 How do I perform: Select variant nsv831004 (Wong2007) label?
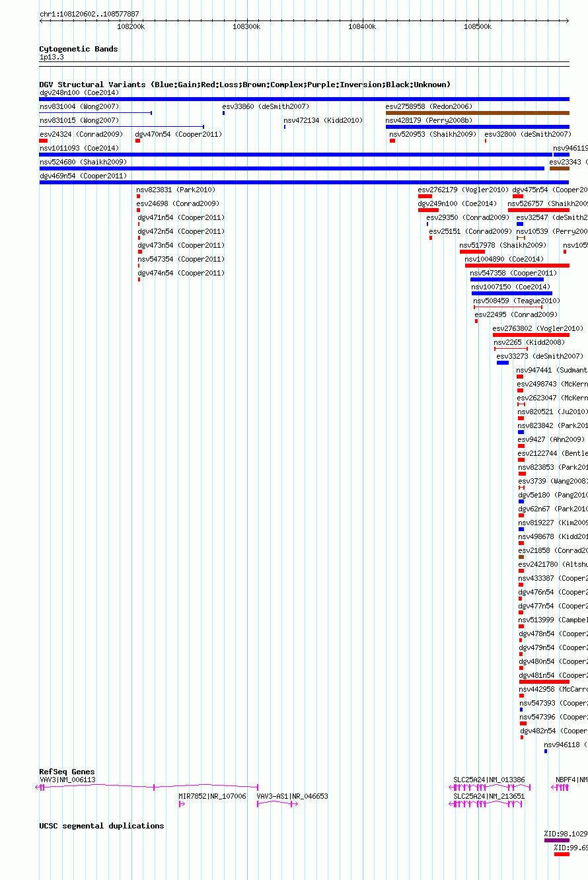coord(79,106)
